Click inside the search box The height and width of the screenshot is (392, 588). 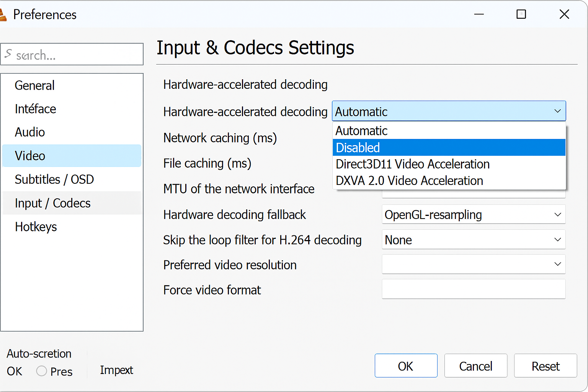pos(72,54)
